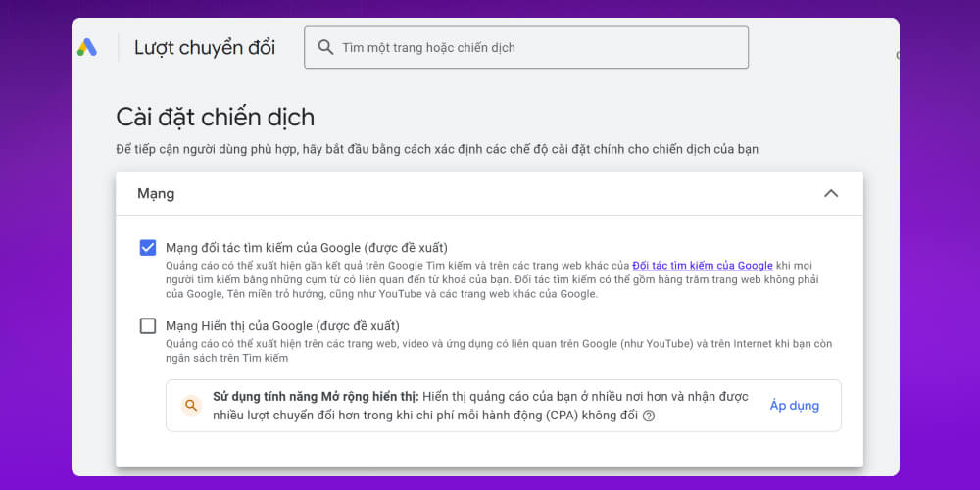Uncheck Mạng đối tác tìm kiếm của Google checkbox

coord(148,247)
